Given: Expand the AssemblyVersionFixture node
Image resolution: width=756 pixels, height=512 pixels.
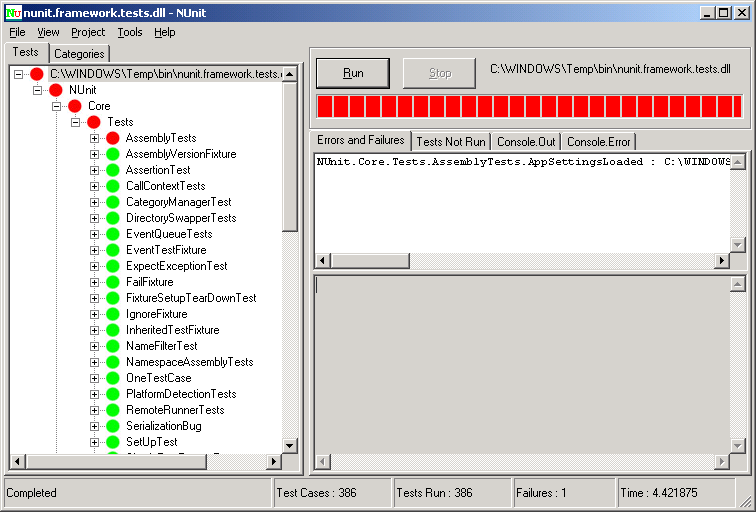Looking at the screenshot, I should [x=94, y=154].
